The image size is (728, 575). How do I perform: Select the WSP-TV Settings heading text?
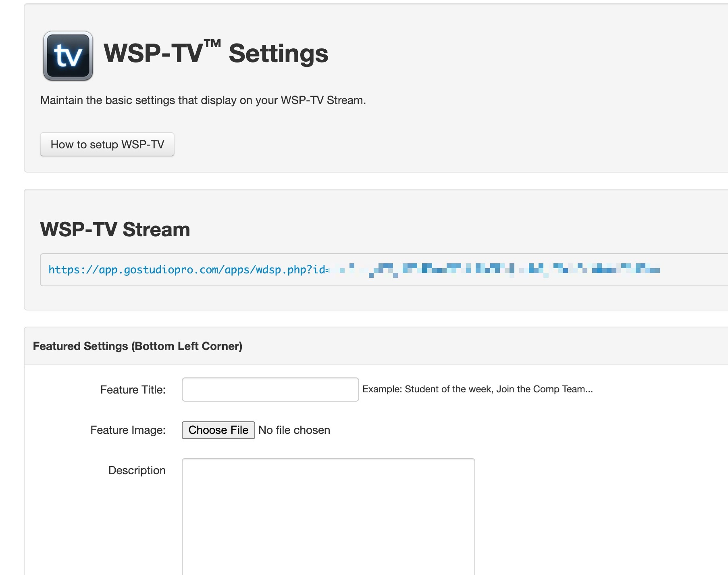pos(216,53)
